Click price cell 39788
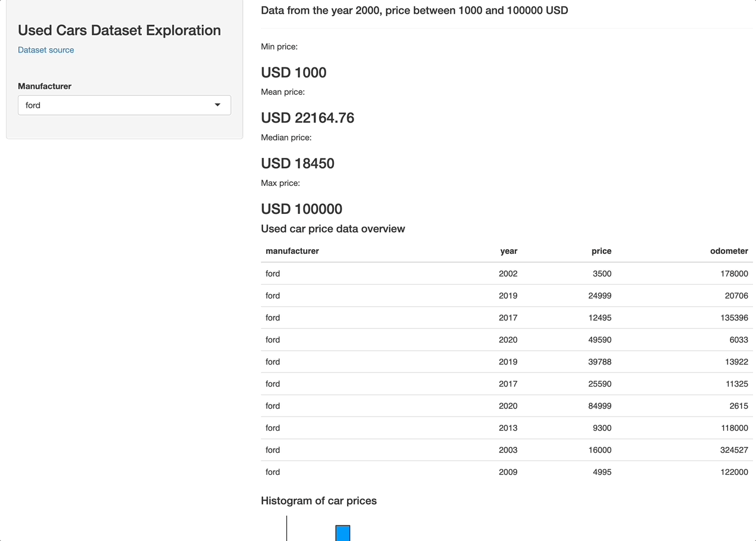The image size is (756, 541). (x=600, y=362)
